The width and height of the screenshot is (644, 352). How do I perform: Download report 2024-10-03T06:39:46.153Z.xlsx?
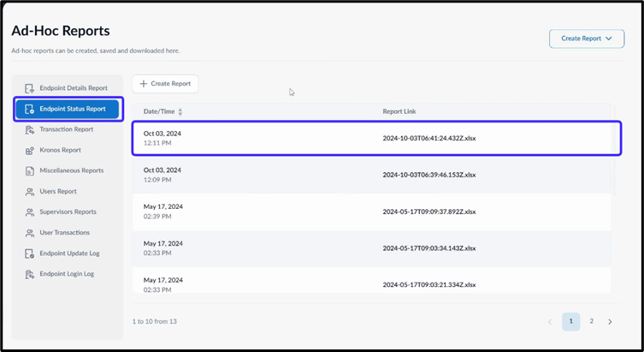(x=429, y=176)
